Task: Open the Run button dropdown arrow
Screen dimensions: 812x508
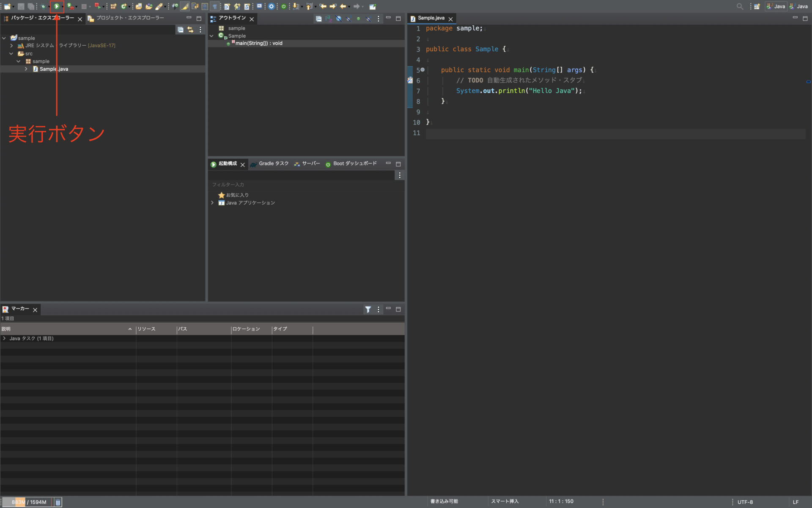Action: pyautogui.click(x=63, y=7)
